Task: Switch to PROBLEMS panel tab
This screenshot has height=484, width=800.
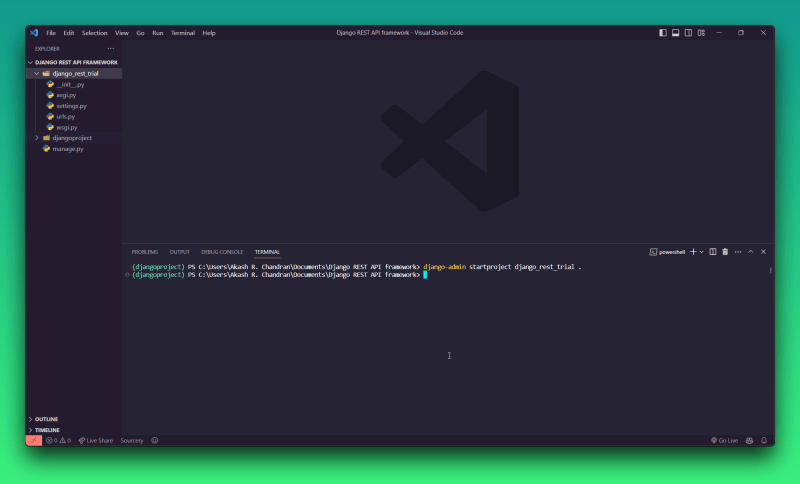Action: 145,252
